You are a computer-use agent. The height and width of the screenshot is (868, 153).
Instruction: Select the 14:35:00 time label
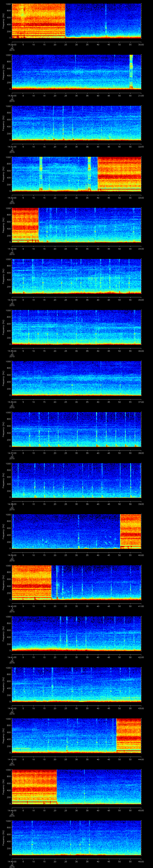click(x=12, y=351)
